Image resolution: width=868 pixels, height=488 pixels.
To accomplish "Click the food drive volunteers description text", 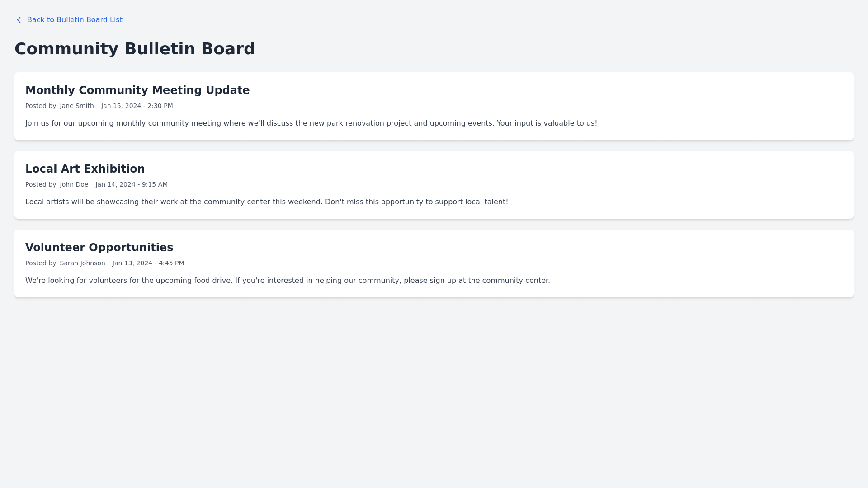I will tap(288, 281).
